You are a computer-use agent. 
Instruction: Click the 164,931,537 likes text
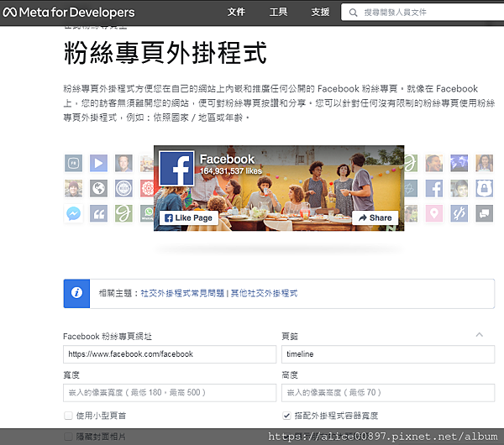point(231,171)
